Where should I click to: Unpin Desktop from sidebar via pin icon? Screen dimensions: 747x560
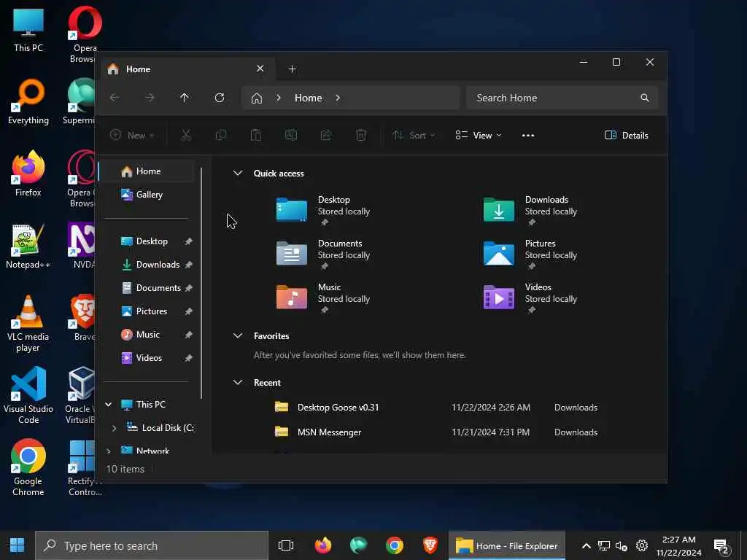pos(189,241)
